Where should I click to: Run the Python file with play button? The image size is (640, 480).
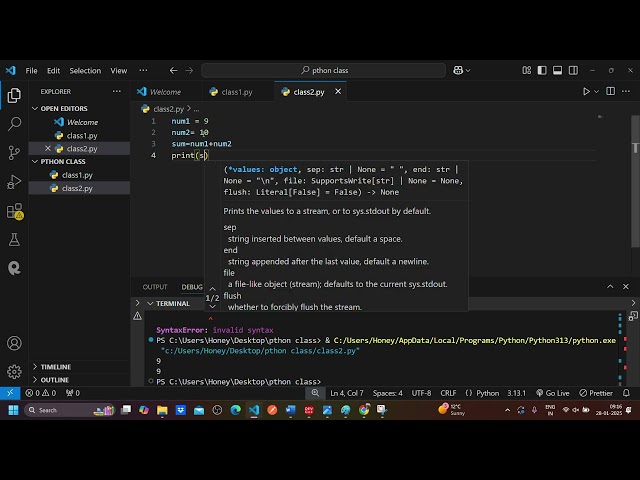click(587, 92)
